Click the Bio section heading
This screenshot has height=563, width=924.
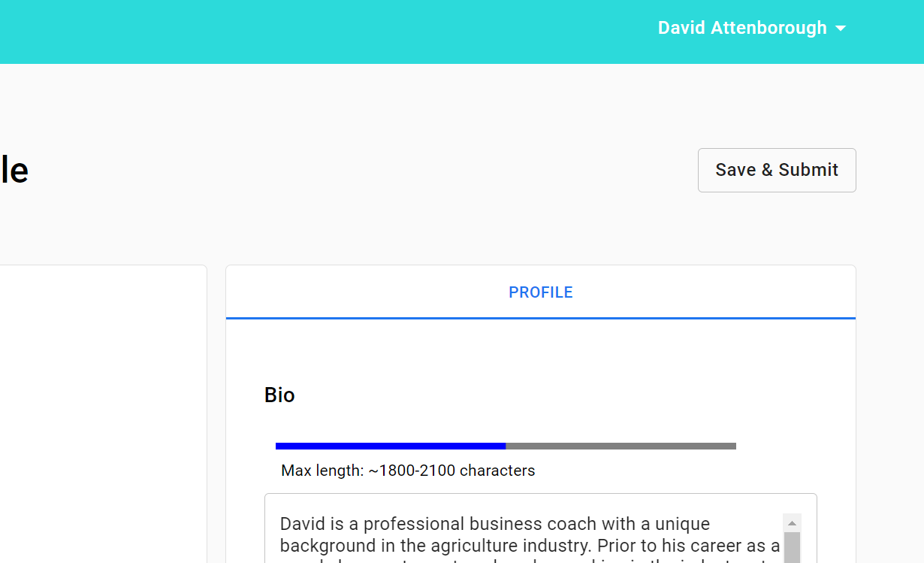pyautogui.click(x=279, y=395)
